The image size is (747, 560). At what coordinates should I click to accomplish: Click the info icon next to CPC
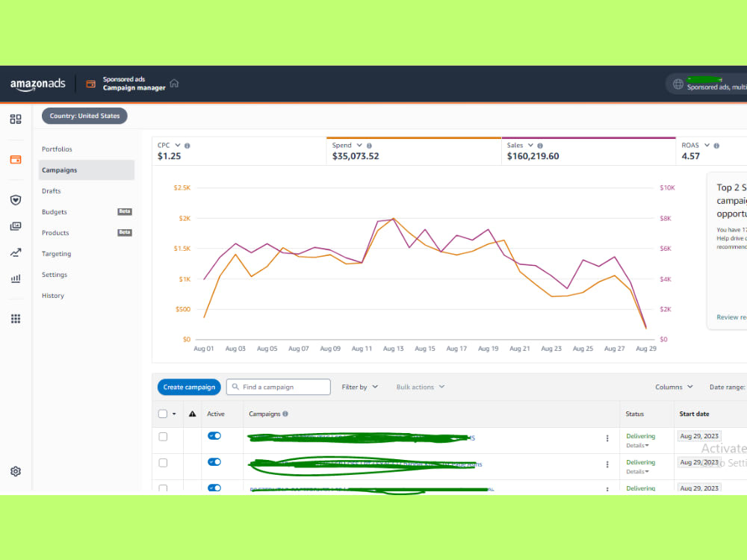pyautogui.click(x=187, y=146)
